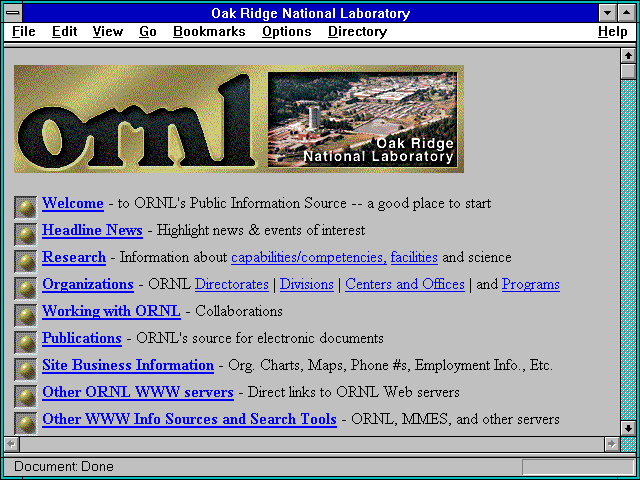Screen dimensions: 640x480
Task: Click the Oak Ridge National Laboratory title bar
Action: pos(310,13)
